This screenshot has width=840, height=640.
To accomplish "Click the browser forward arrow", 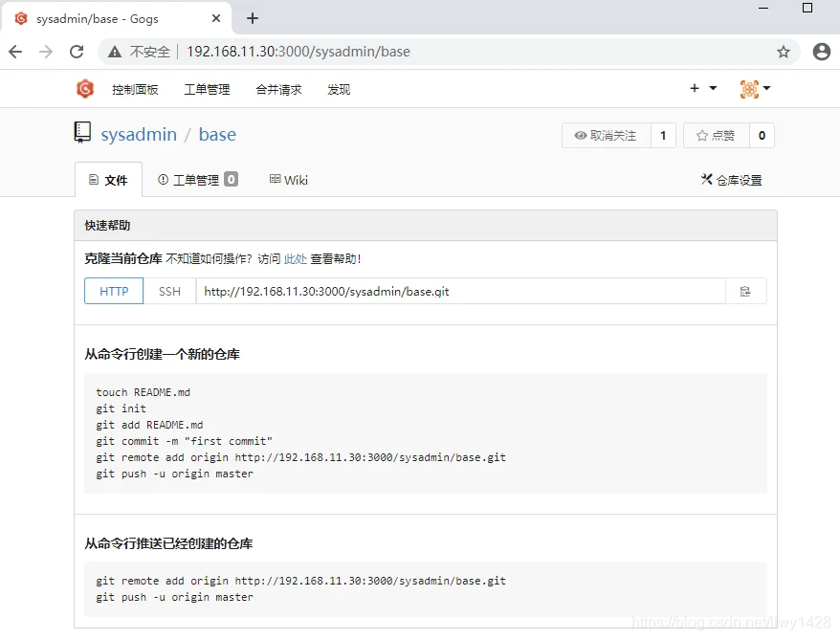I will tap(46, 52).
